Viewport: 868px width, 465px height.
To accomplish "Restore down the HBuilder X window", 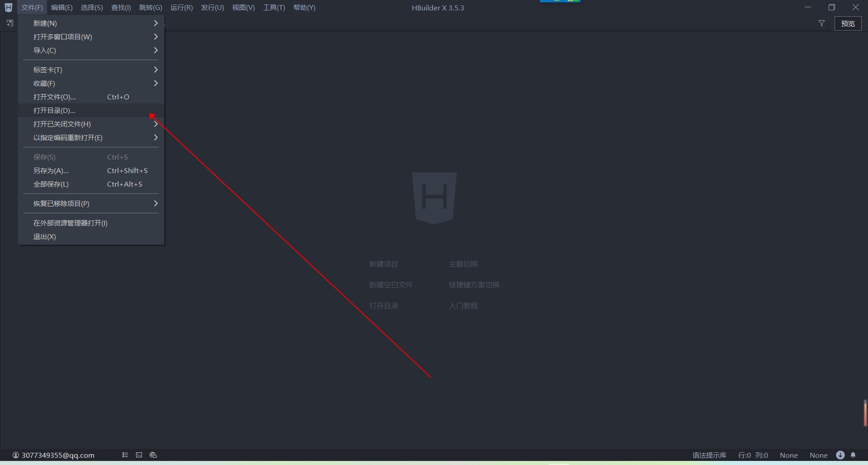I will click(831, 7).
